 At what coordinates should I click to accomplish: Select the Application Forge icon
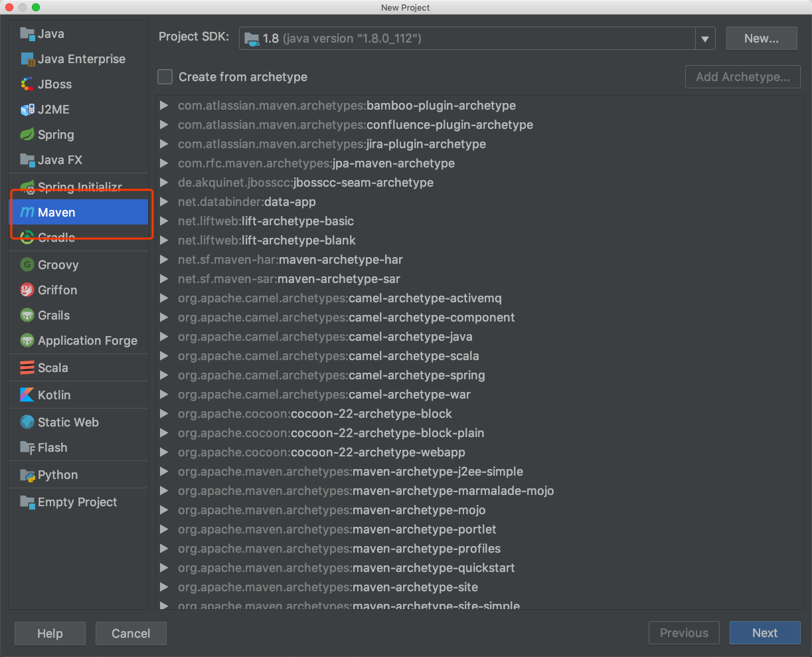tap(27, 341)
